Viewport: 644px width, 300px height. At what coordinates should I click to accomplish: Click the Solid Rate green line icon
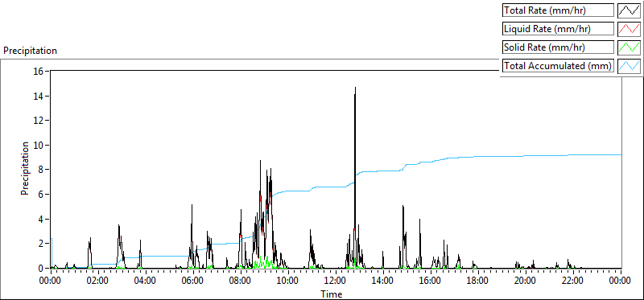tap(630, 47)
